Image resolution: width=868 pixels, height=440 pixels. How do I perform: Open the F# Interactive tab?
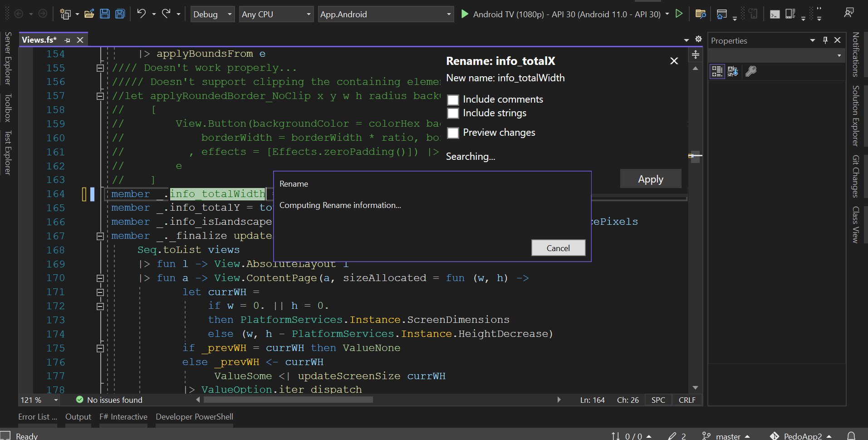point(123,417)
